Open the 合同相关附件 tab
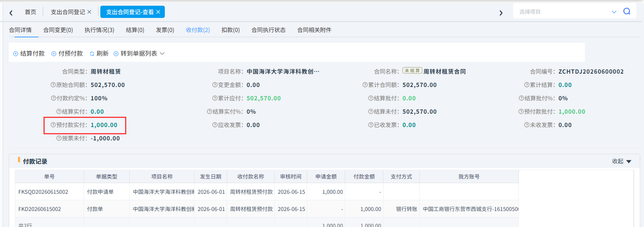The image size is (644, 227). 314,30
